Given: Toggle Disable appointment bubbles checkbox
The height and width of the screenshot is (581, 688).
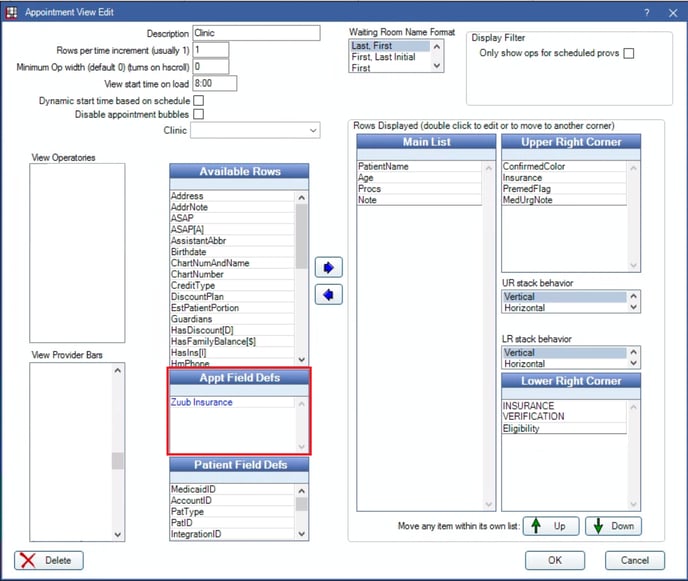Looking at the screenshot, I should (x=198, y=115).
